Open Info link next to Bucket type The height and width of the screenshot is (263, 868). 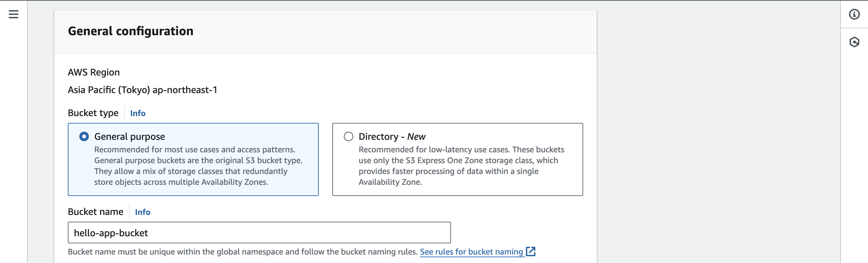[x=138, y=113]
